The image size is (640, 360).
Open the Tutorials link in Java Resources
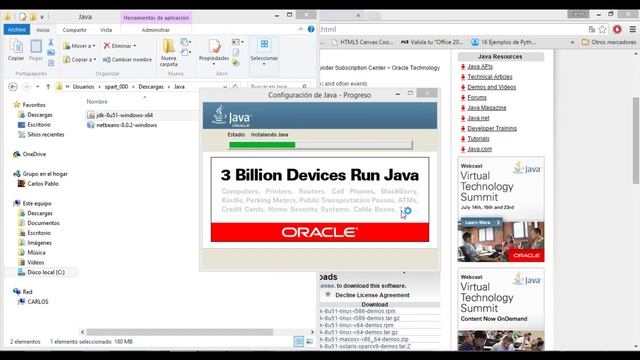478,139
